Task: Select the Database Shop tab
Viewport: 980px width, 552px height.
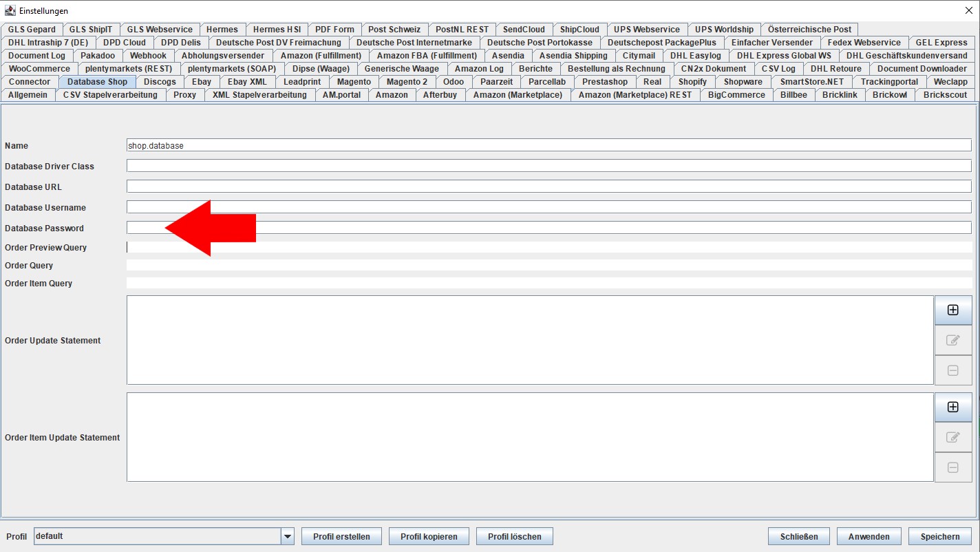Action: (97, 82)
